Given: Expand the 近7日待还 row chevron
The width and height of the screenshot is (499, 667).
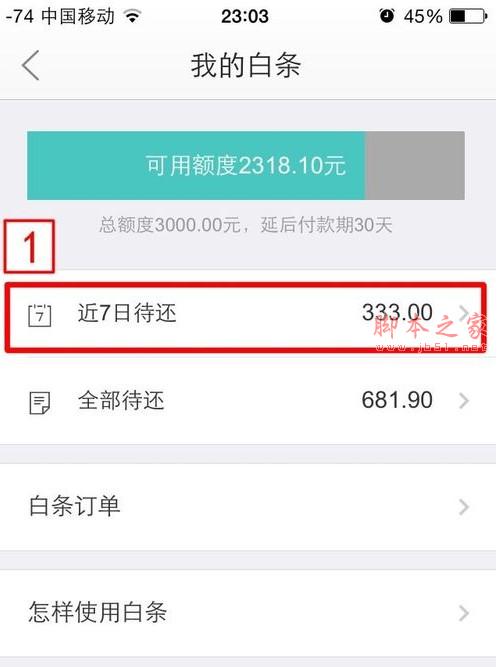Looking at the screenshot, I should 464,314.
